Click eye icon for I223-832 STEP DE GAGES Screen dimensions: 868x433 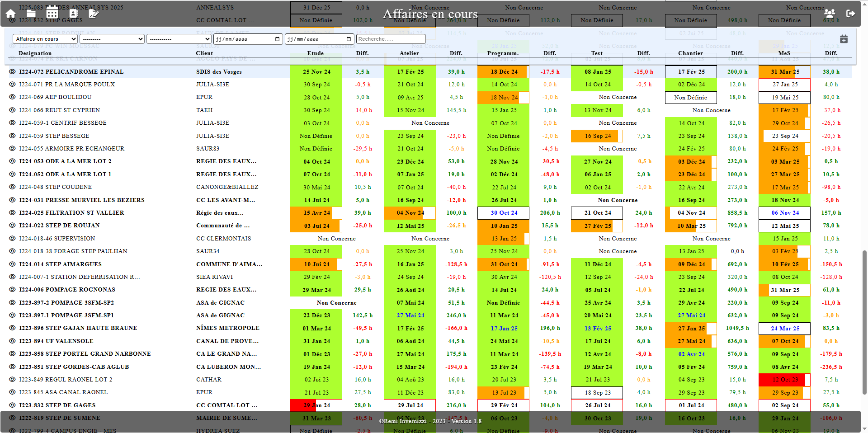(12, 405)
